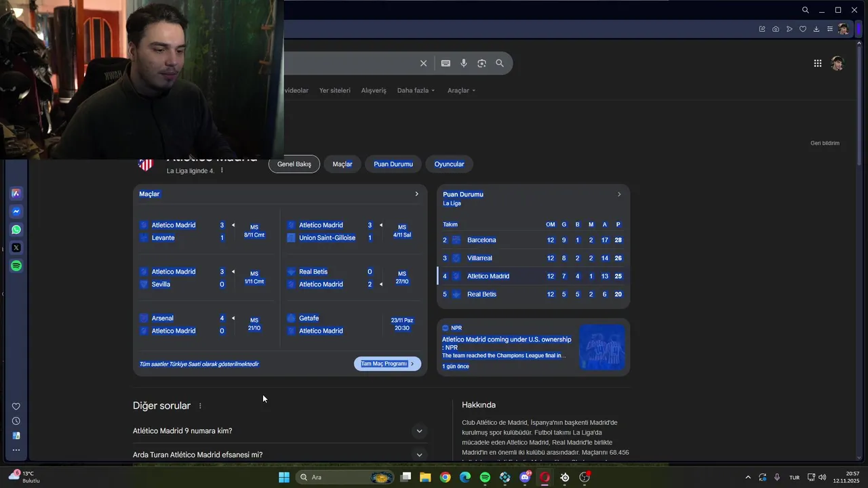
Task: Open the Yer siteleri search filter
Action: (335, 90)
